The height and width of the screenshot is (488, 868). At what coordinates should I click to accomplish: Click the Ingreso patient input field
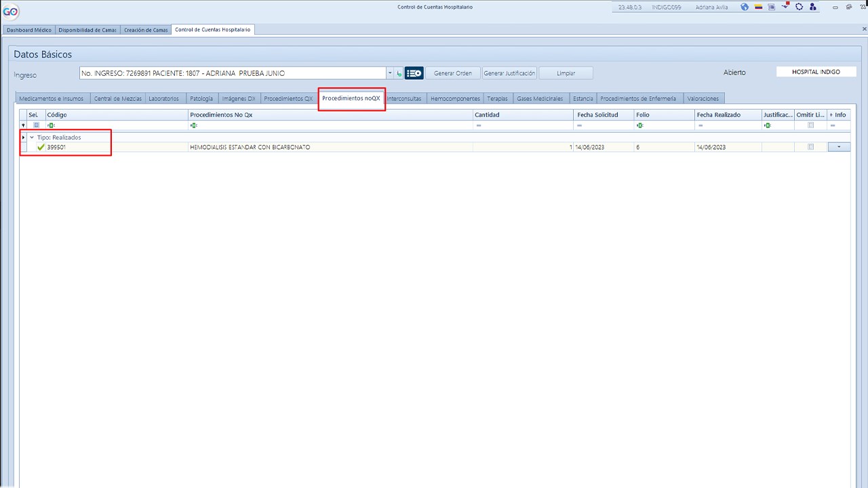233,73
